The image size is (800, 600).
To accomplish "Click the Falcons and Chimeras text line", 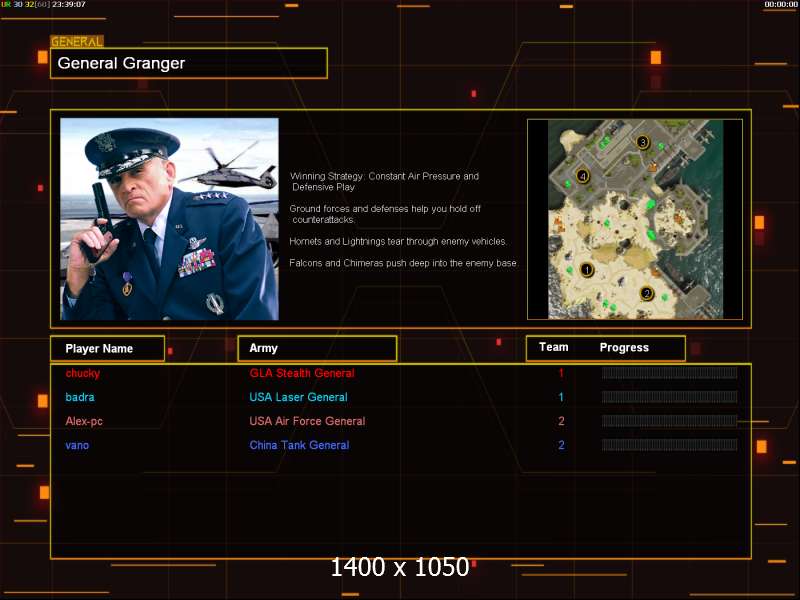I will pos(403,263).
